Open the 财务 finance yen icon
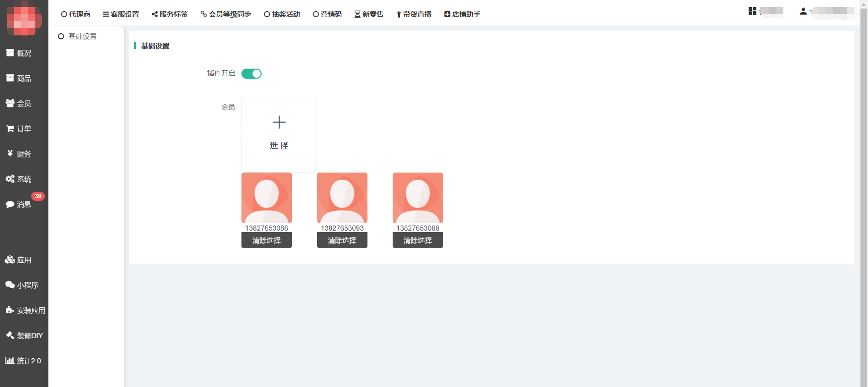868x387 pixels. click(10, 153)
